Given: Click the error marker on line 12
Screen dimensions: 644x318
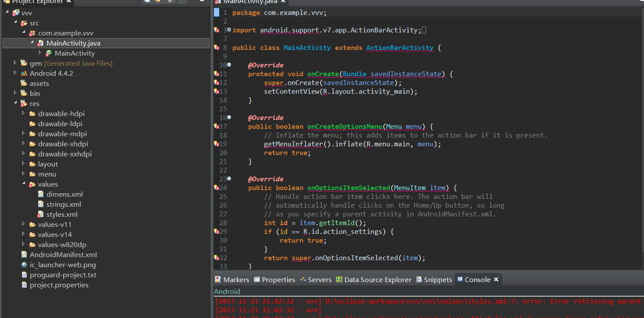Looking at the screenshot, I should pyautogui.click(x=216, y=82).
